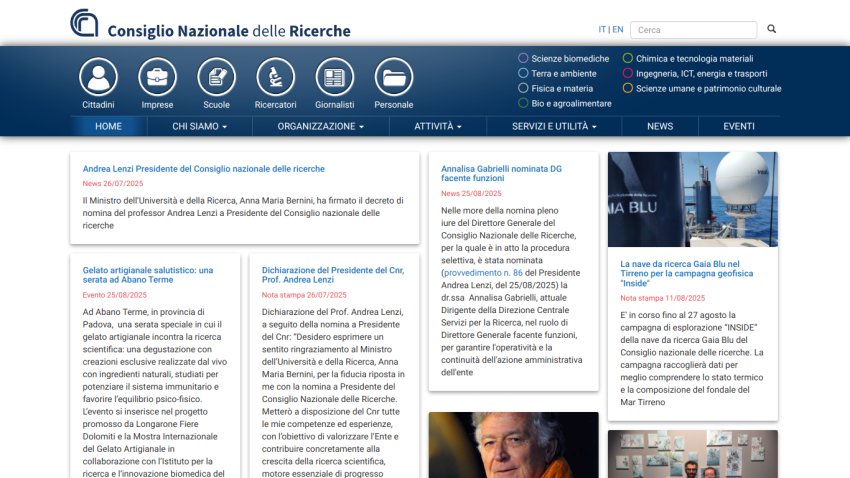Expand the ORGANIZZAZIONE dropdown menu
850x478 pixels.
click(x=320, y=126)
